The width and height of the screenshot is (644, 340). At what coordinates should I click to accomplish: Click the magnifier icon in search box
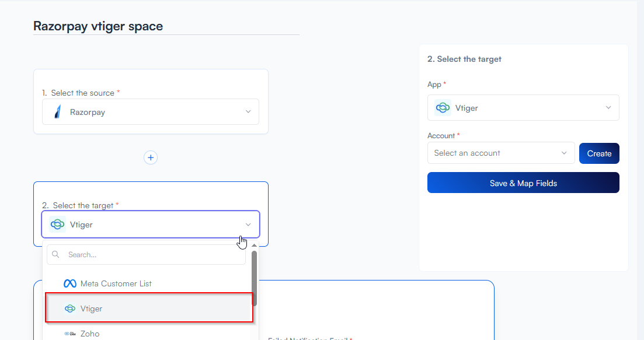pyautogui.click(x=56, y=255)
